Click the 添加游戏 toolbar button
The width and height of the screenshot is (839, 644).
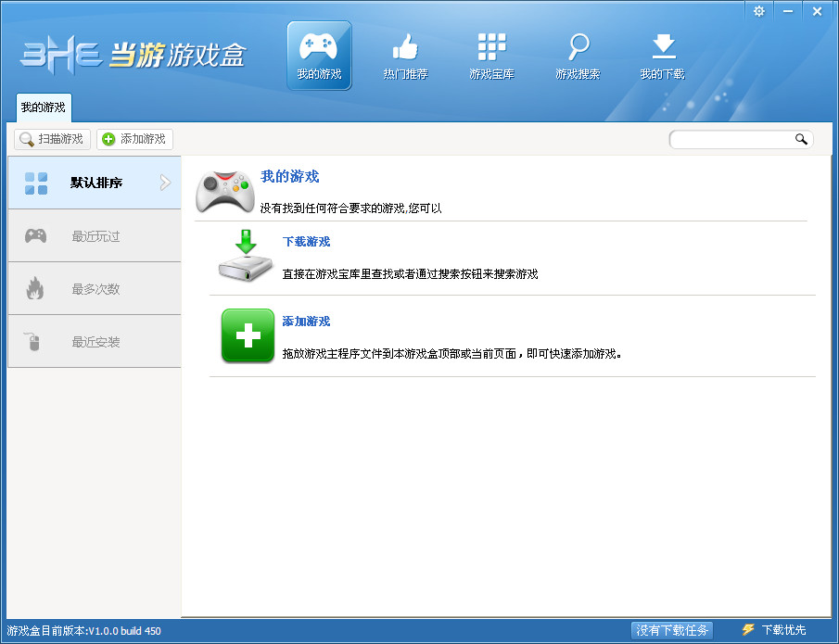(x=134, y=139)
